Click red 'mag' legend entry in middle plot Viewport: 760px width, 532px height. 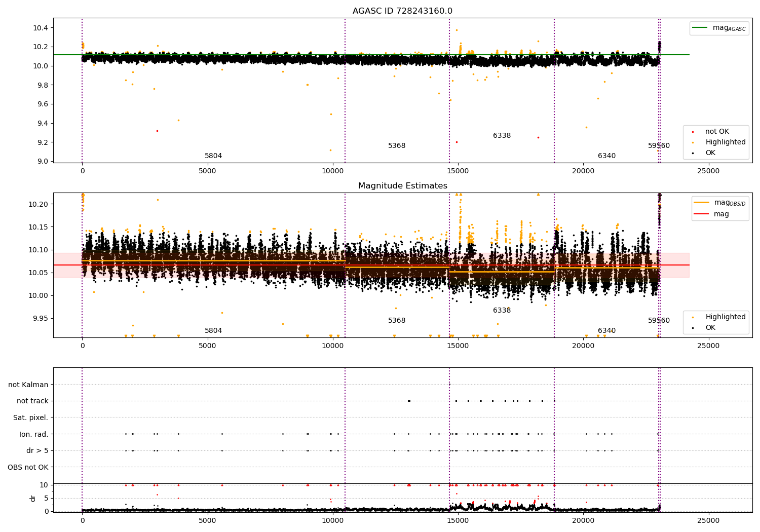tap(712, 214)
